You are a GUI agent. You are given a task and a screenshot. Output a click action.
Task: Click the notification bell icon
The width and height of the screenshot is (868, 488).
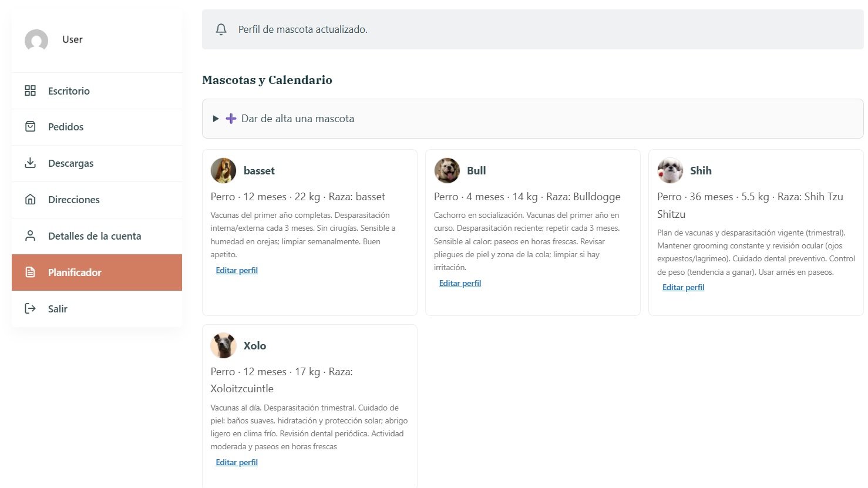221,29
